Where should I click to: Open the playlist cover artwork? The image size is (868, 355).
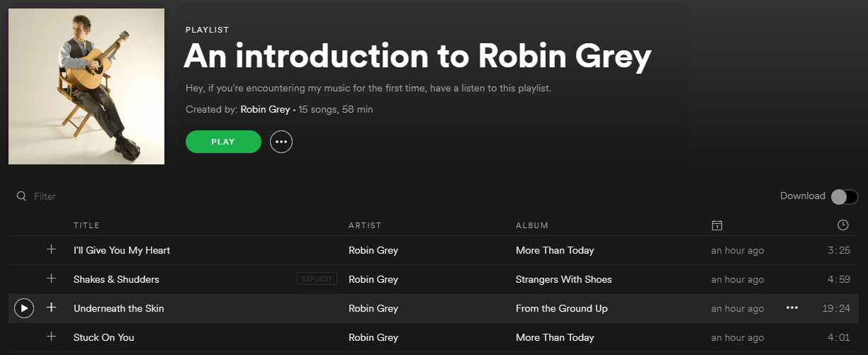pyautogui.click(x=86, y=86)
